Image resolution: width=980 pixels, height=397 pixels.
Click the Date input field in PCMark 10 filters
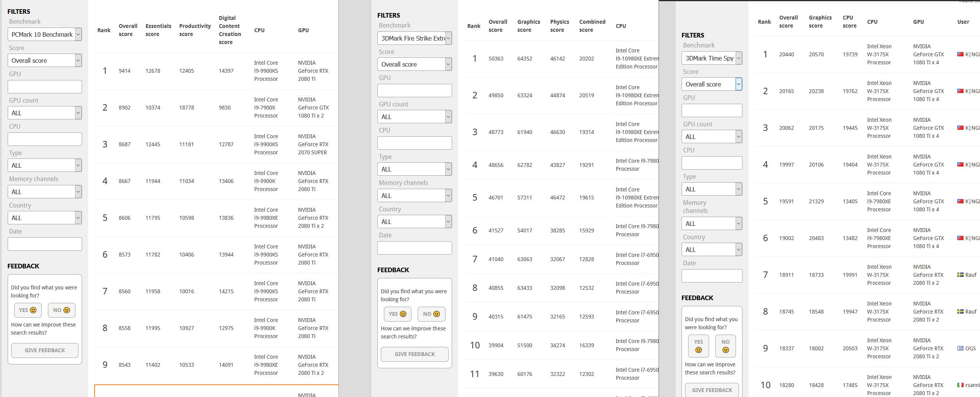pos(45,244)
